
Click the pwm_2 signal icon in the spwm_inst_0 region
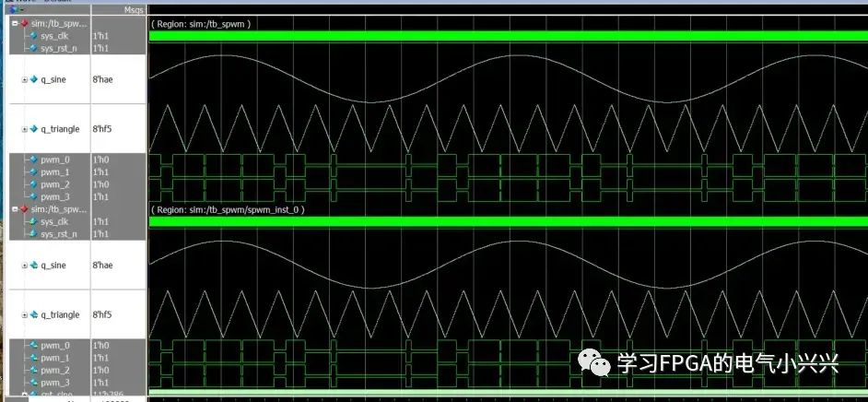point(34,370)
